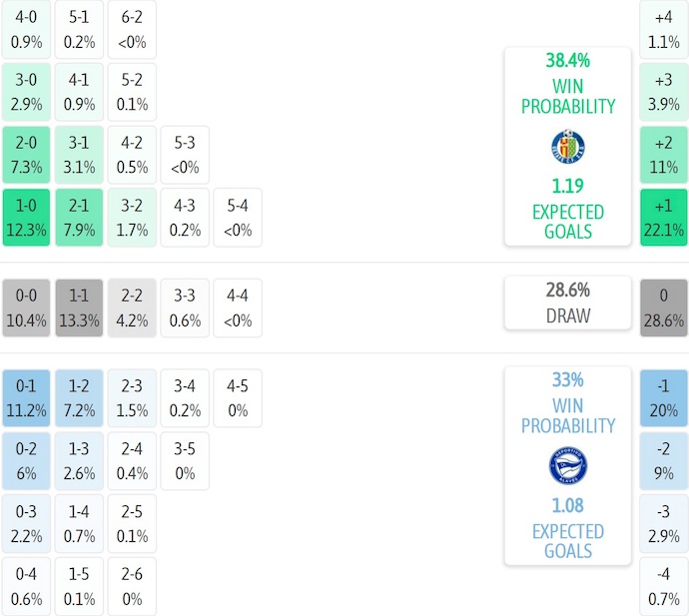
Task: Select the 2-0 scoreline tile
Action: tap(26, 155)
